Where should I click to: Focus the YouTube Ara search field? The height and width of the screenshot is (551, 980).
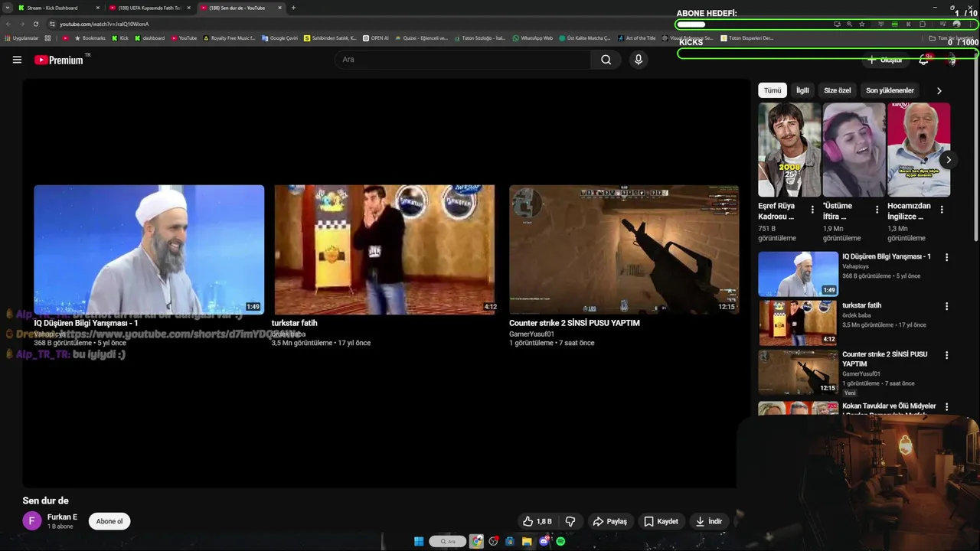(x=462, y=60)
